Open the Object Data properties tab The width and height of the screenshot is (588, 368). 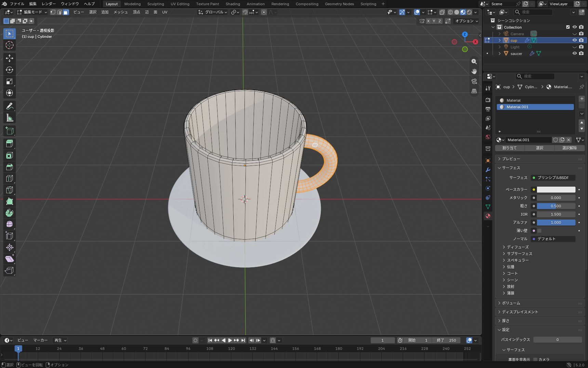click(488, 207)
